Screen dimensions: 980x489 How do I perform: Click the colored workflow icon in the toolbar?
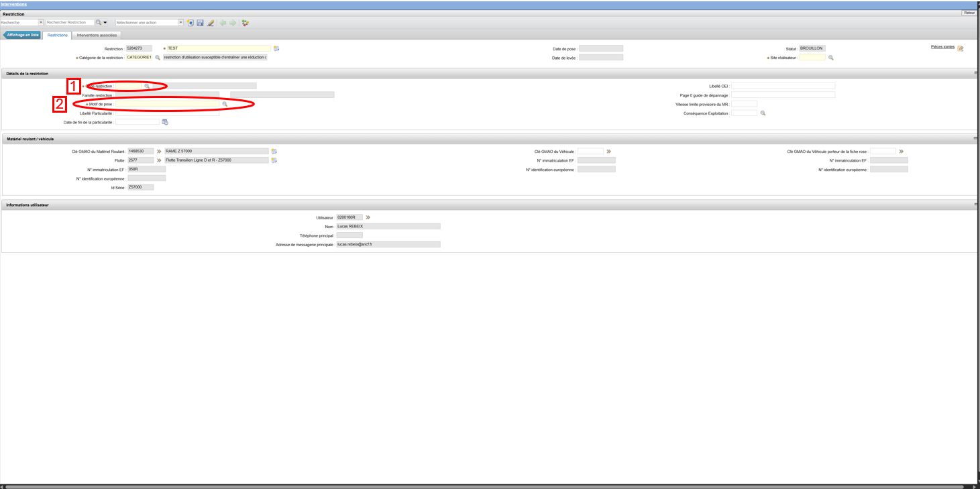[246, 23]
